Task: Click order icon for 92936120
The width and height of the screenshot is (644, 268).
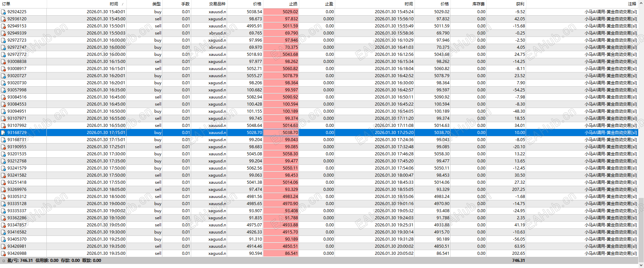Action: click(x=3, y=19)
